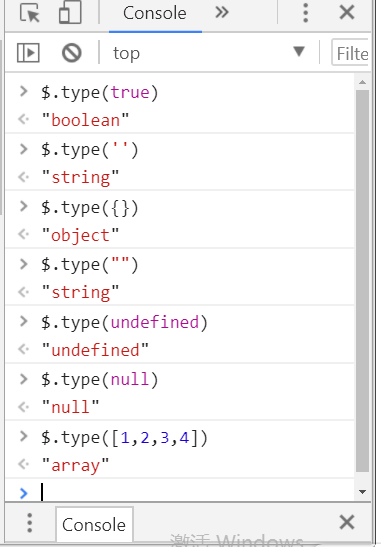Image resolution: width=381 pixels, height=547 pixels.
Task: Close the DevTools panel
Action: point(347,13)
